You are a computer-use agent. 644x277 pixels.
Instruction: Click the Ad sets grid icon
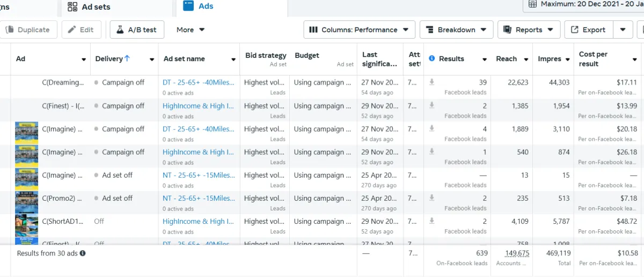[x=72, y=7]
